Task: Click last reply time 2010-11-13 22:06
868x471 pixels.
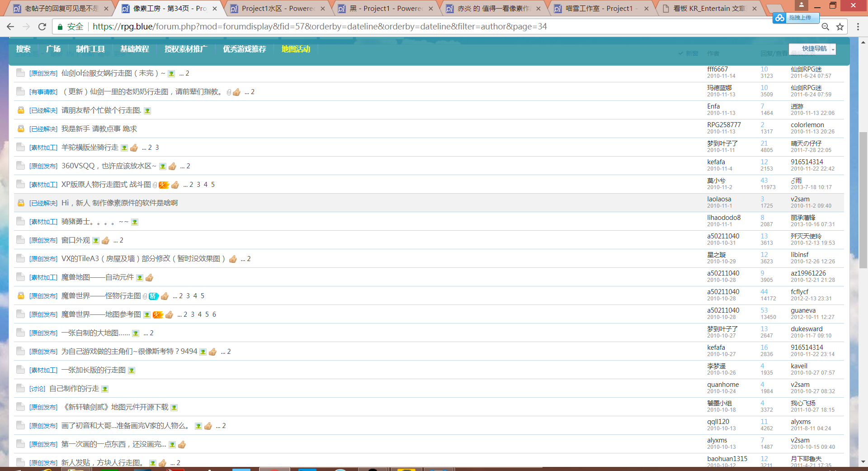Action: point(812,113)
